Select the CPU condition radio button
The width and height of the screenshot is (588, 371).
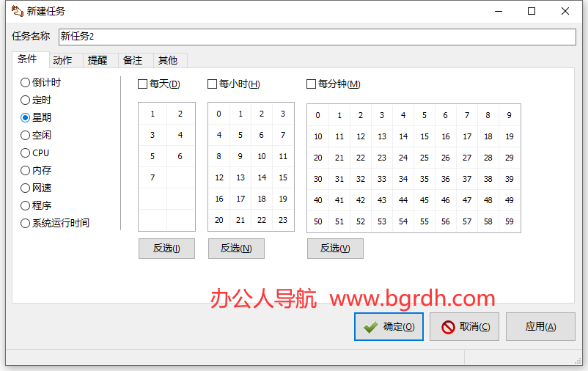pos(26,153)
